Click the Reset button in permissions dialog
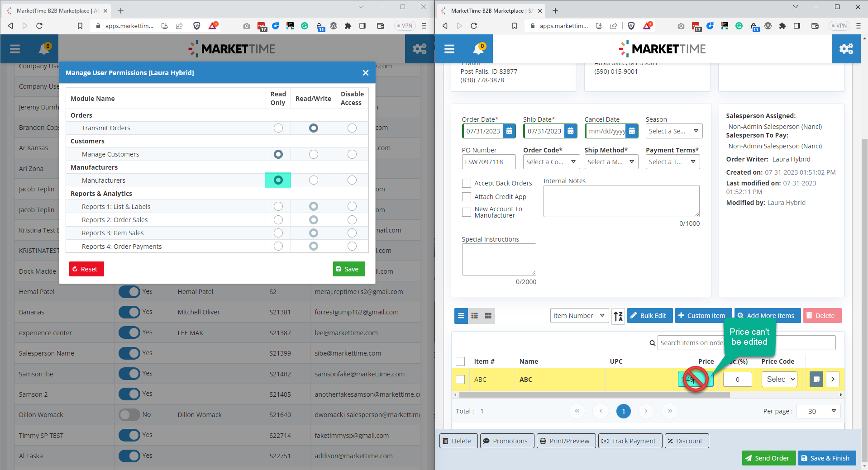 (86, 269)
